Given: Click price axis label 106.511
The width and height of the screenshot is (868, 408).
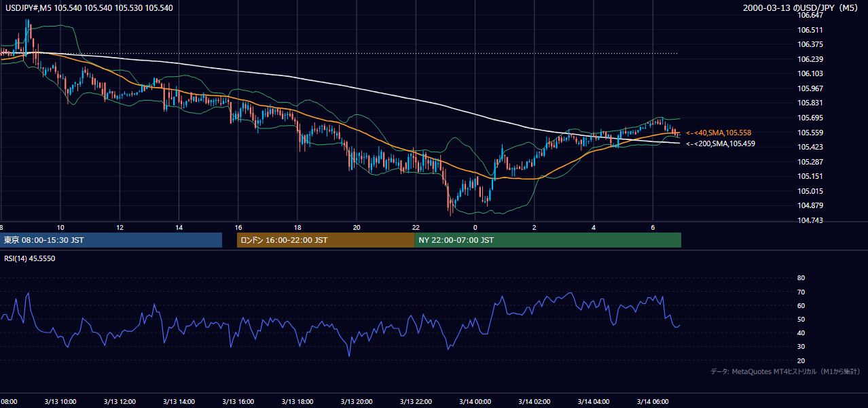Looking at the screenshot, I should point(810,30).
